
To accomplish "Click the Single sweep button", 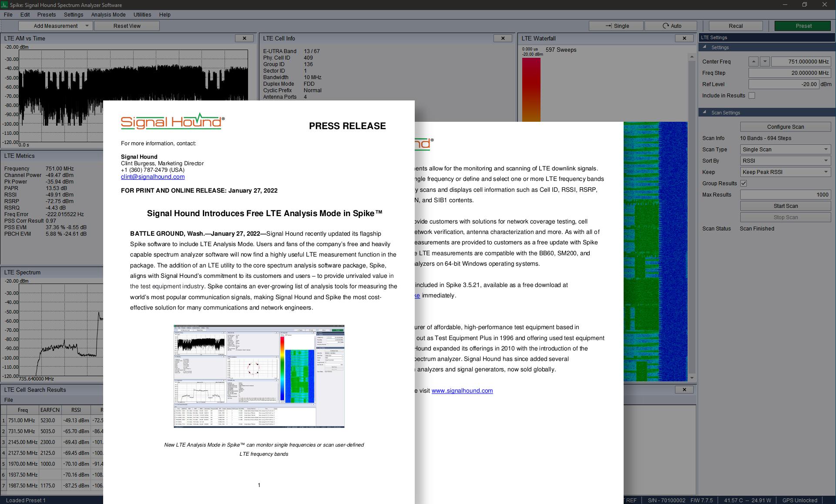I will click(616, 26).
